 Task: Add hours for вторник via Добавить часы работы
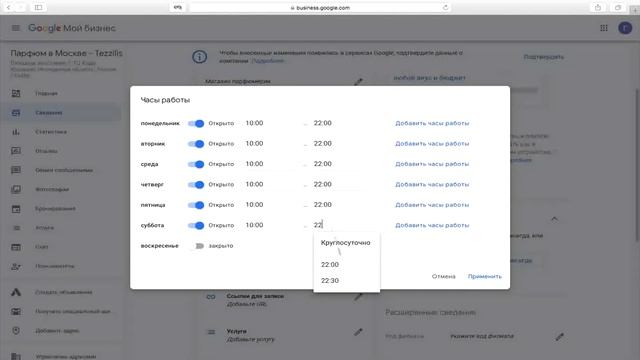click(x=432, y=144)
